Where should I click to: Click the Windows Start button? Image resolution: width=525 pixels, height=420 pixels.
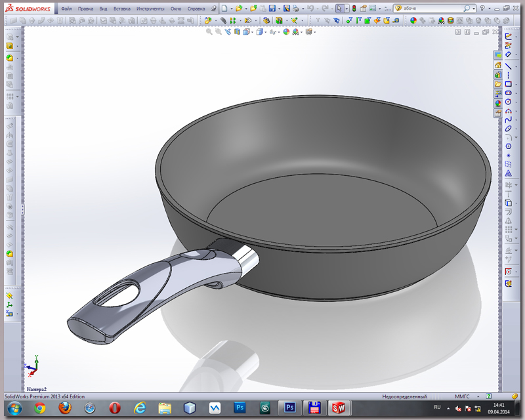point(14,408)
